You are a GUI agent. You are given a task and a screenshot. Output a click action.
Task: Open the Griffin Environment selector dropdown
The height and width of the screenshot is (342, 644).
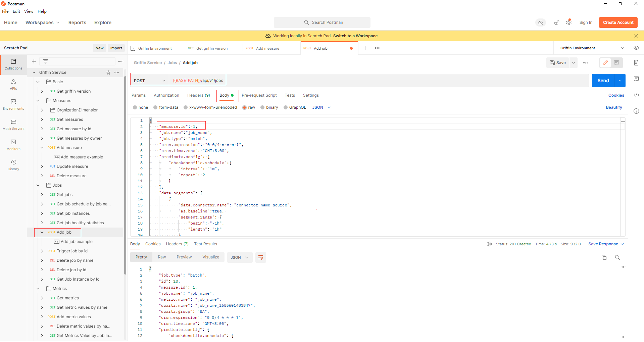click(x=592, y=48)
